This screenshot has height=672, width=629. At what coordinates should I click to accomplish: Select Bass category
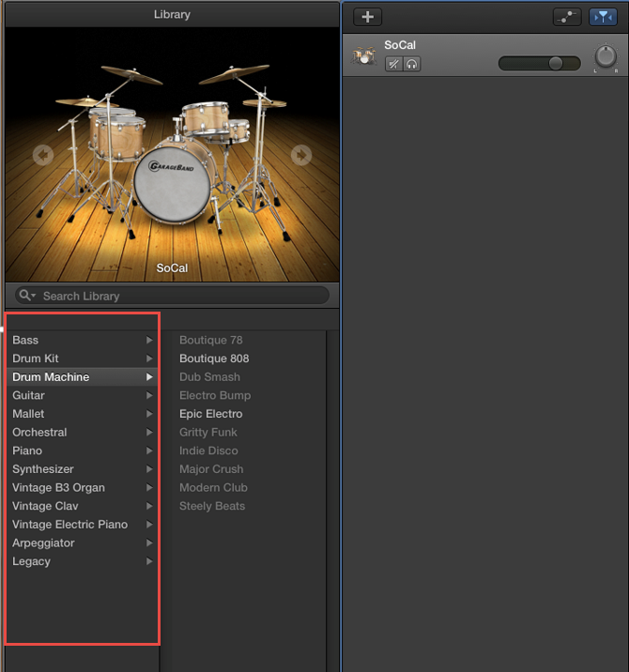(83, 340)
